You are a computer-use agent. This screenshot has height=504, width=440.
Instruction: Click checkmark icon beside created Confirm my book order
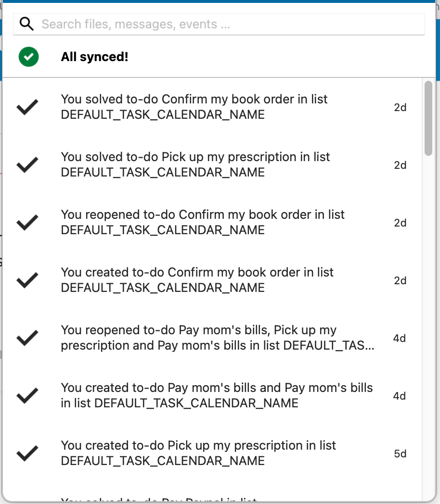pyautogui.click(x=27, y=280)
